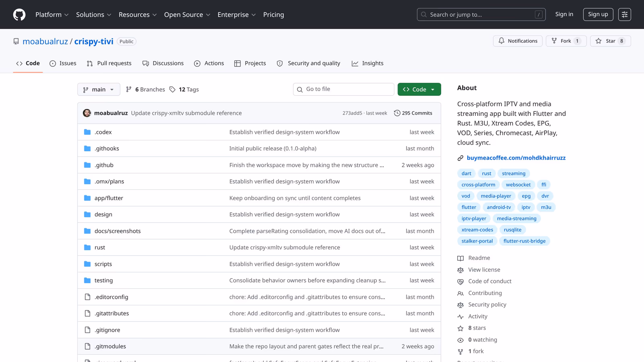This screenshot has width=644, height=362.
Task: Open the command palette icon beside Sign up
Action: (x=625, y=14)
